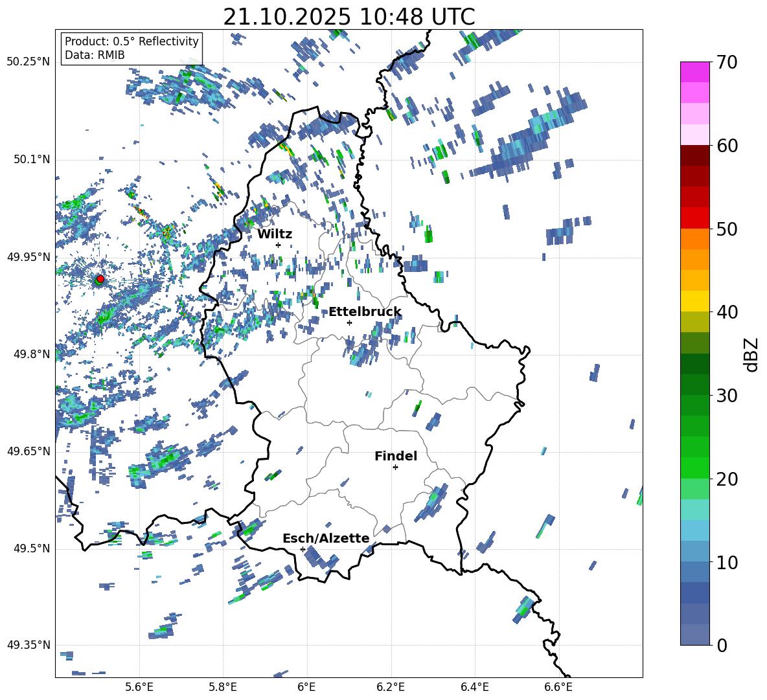Click the 6.4°E longitude label
The height and width of the screenshot is (700, 767).
tap(475, 687)
